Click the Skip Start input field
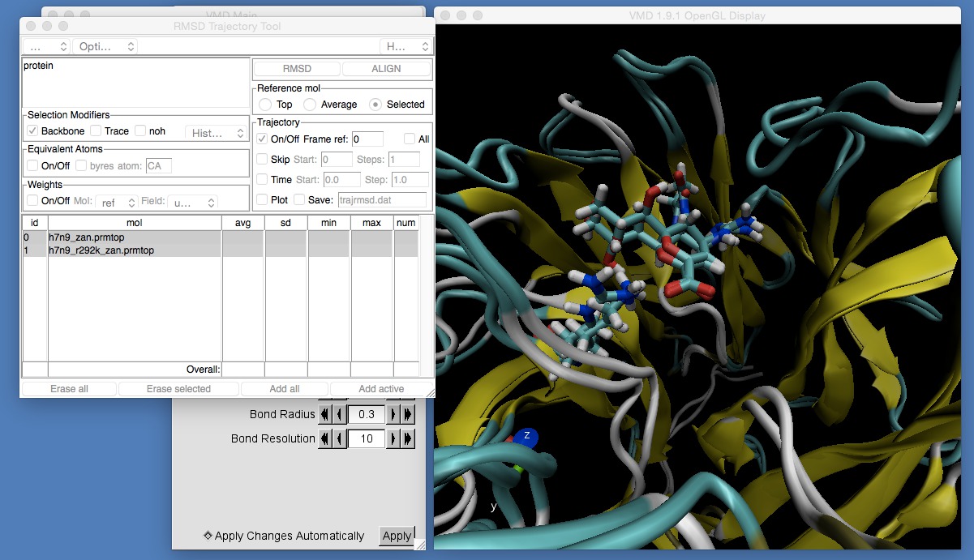Image resolution: width=974 pixels, height=560 pixels. 337,160
